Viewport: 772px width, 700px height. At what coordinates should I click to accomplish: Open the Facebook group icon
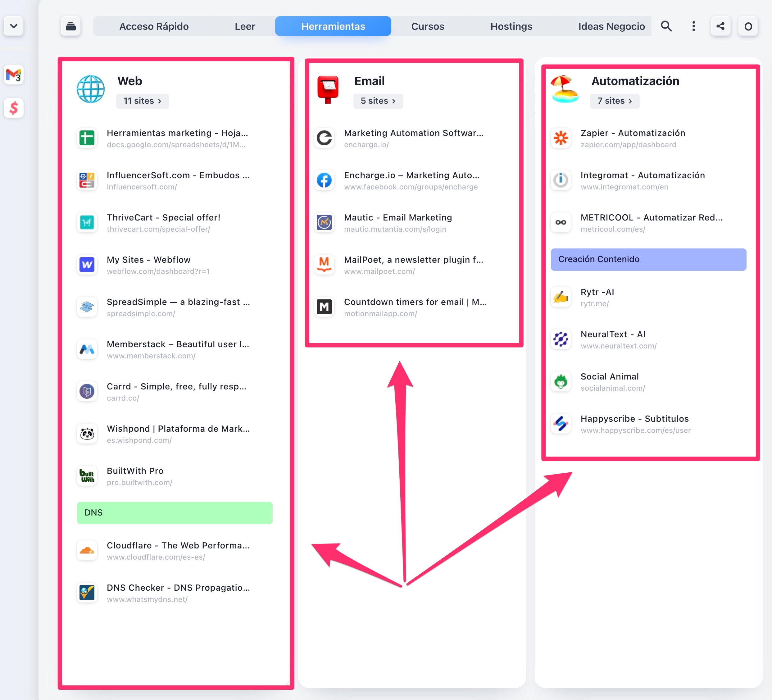click(324, 180)
